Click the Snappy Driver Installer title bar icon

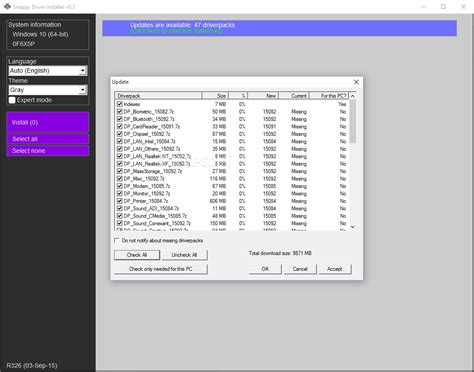pos(7,6)
